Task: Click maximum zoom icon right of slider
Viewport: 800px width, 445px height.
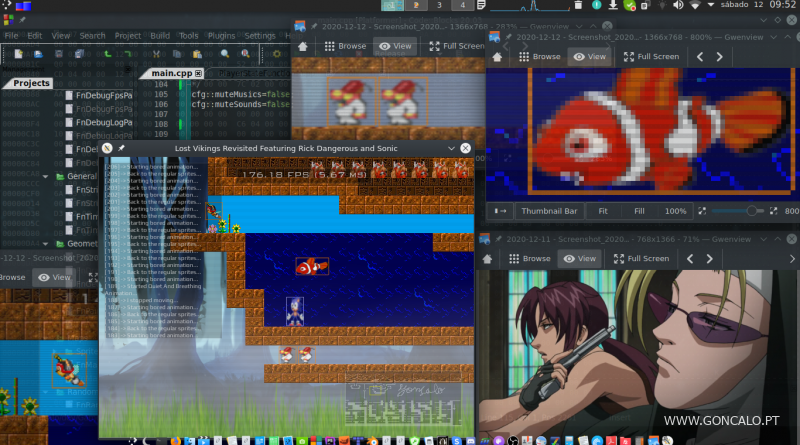Action: pos(773,211)
